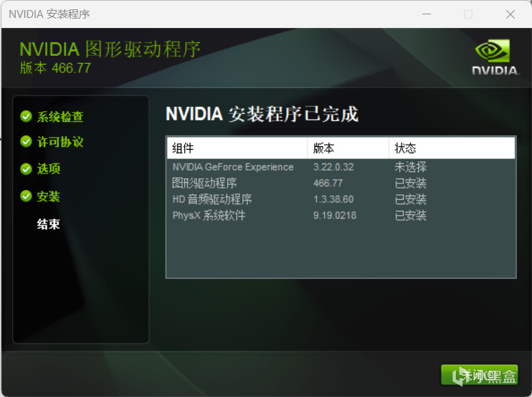Minimize the NVIDIA installer window
Image resolution: width=532 pixels, height=397 pixels.
427,14
